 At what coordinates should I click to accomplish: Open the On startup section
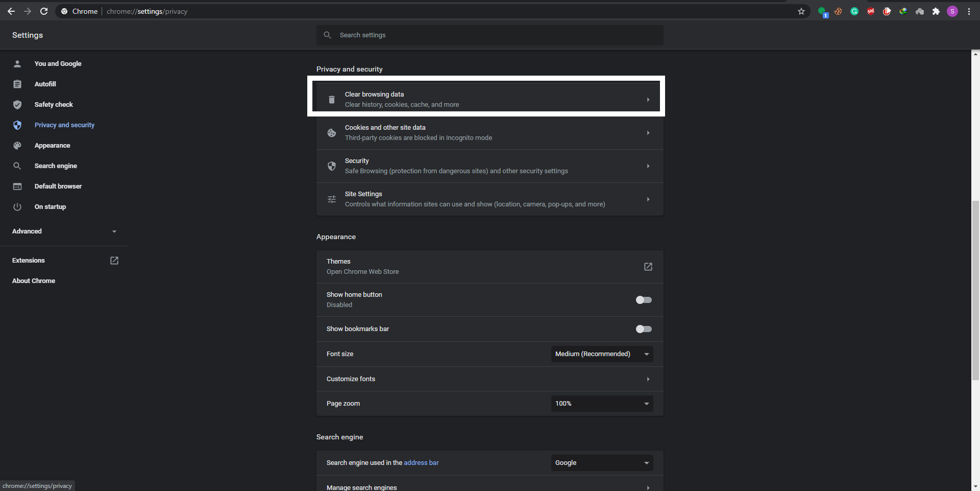point(50,206)
